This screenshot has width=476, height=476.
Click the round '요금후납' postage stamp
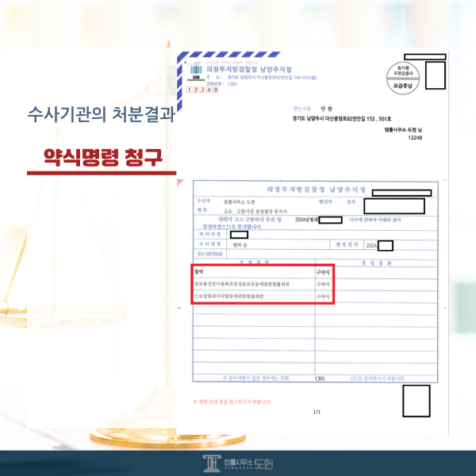coord(403,78)
